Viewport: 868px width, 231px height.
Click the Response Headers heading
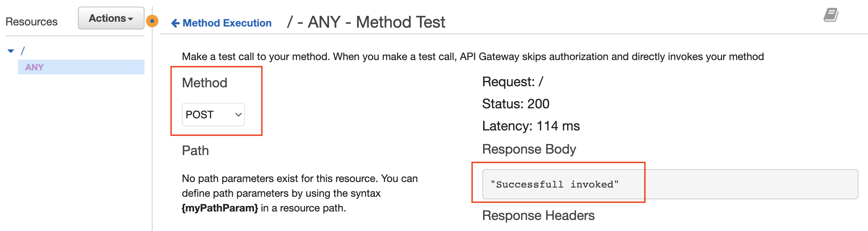click(x=538, y=216)
